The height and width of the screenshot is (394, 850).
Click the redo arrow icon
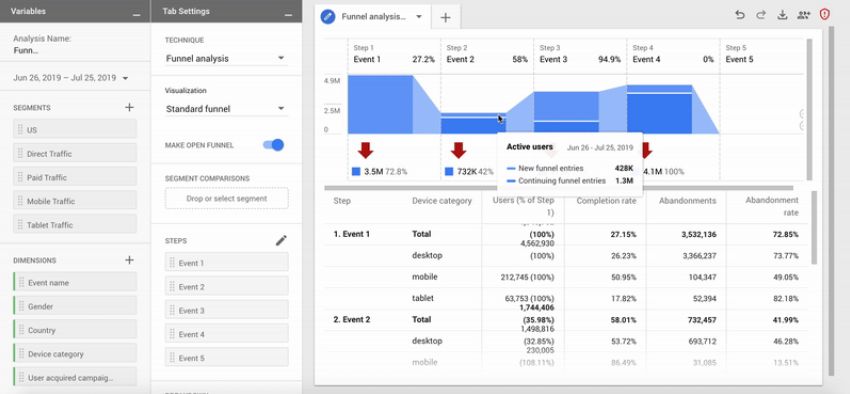click(761, 15)
